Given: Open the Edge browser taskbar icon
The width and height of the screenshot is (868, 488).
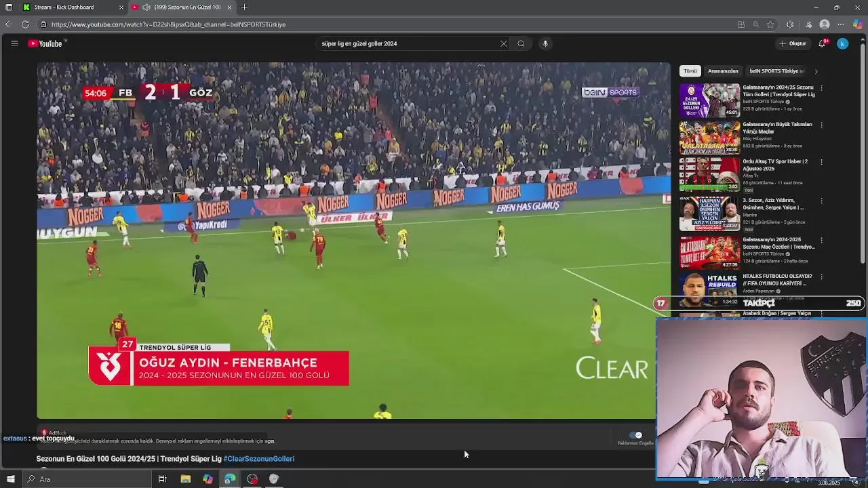Looking at the screenshot, I should pyautogui.click(x=230, y=479).
